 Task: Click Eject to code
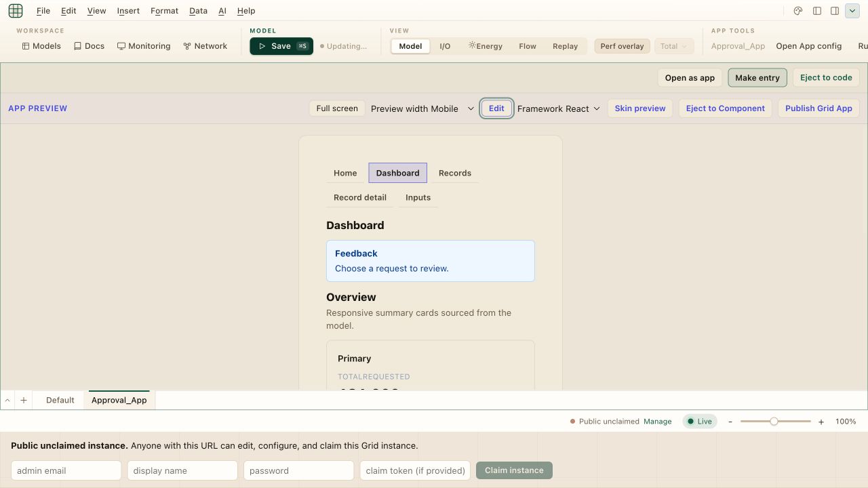tap(826, 78)
